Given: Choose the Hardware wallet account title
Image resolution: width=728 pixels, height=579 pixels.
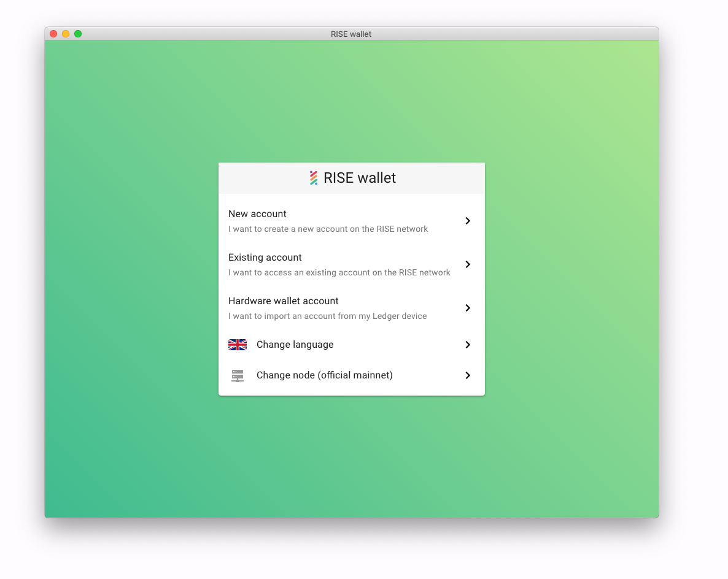Looking at the screenshot, I should click(x=283, y=301).
